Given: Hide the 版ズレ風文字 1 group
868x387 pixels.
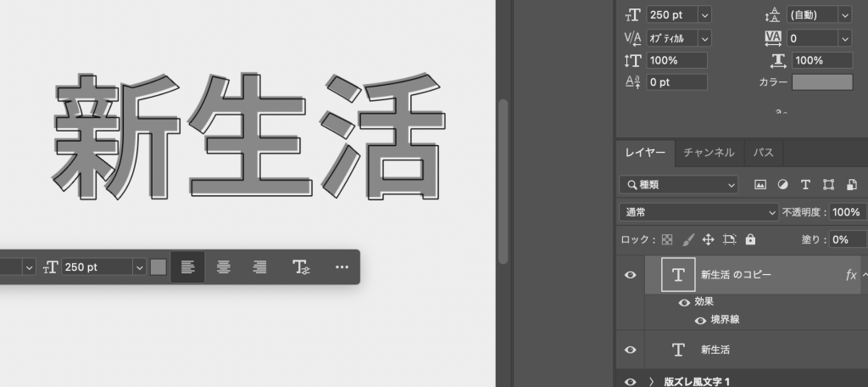Looking at the screenshot, I should click(630, 382).
